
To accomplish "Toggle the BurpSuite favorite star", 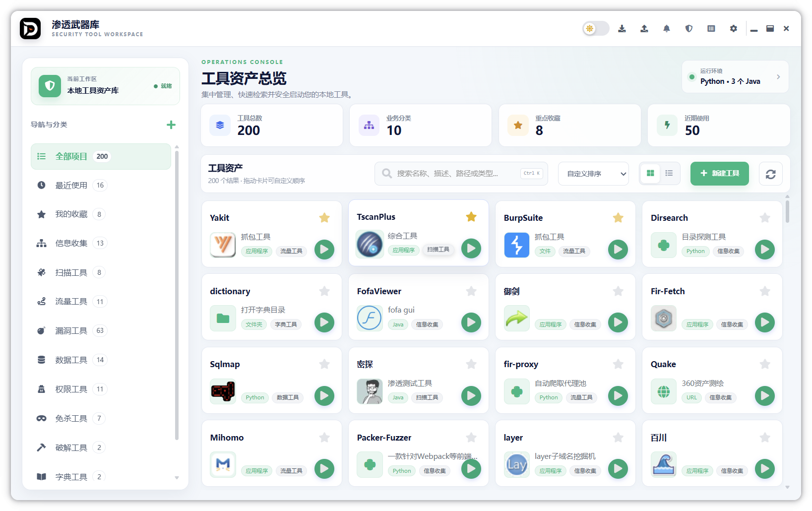I will (x=618, y=218).
